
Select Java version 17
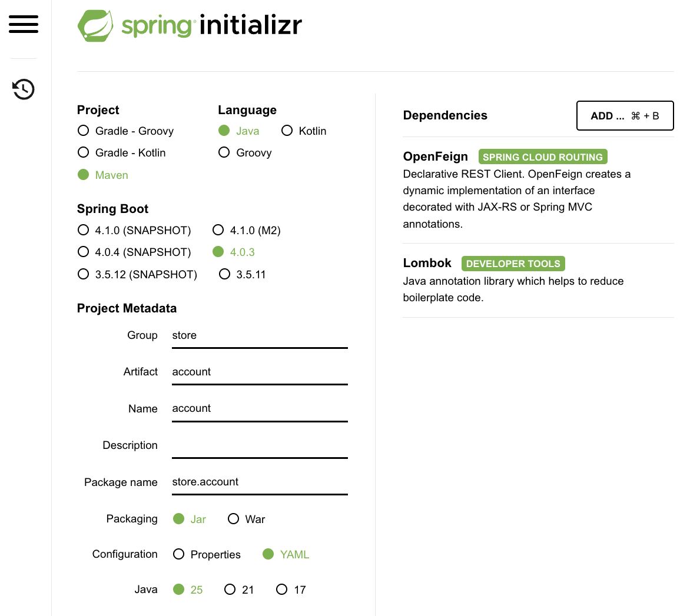[x=282, y=590]
